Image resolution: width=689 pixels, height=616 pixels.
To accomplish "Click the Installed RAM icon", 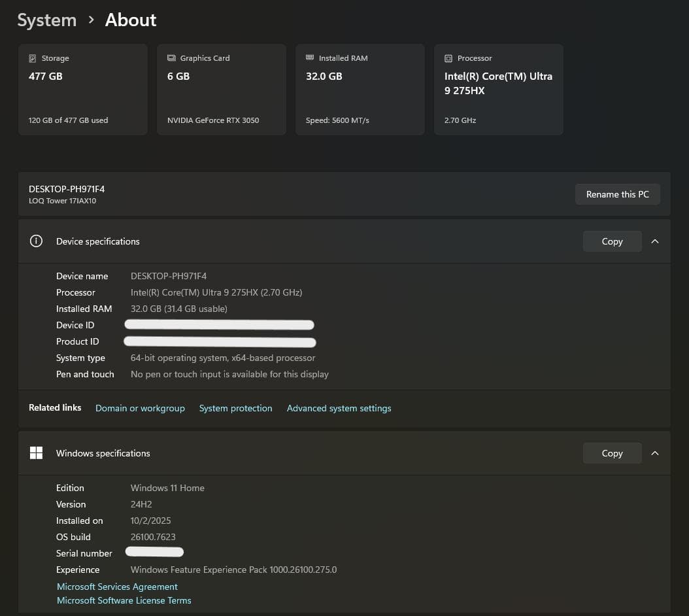I will point(310,58).
